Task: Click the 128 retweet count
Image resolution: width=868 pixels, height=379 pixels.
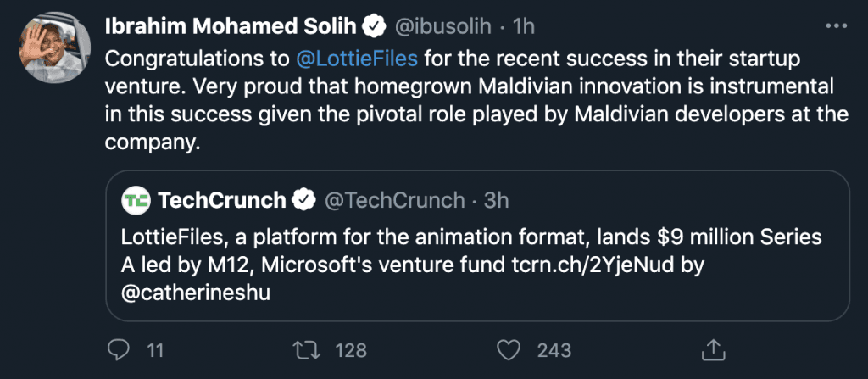Action: point(350,349)
